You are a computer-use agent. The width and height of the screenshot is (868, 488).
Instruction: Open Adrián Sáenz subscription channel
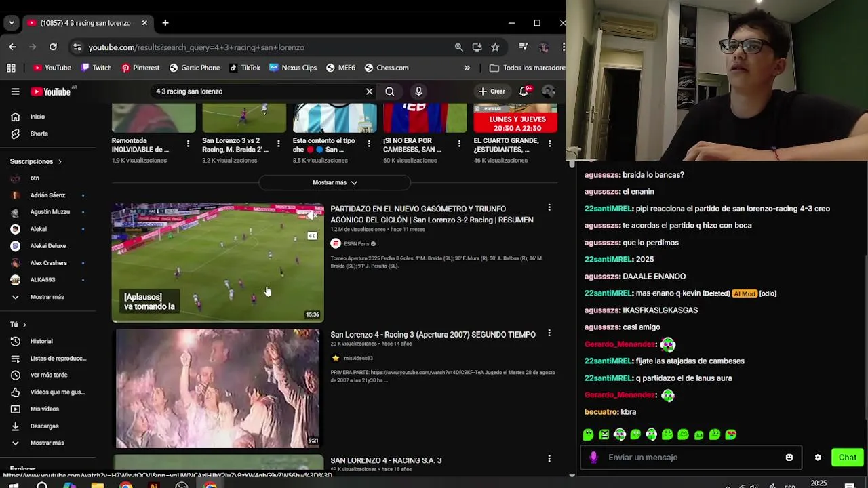click(x=47, y=195)
